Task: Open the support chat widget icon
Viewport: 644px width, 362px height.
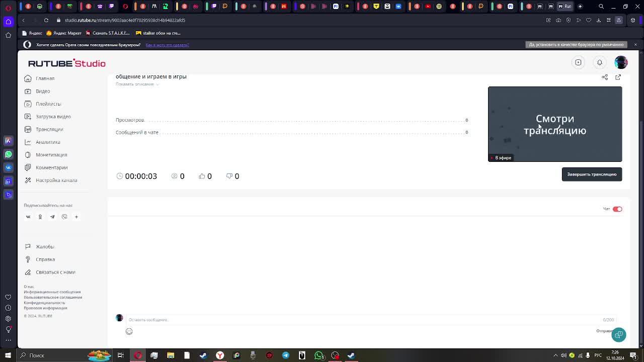Action: tap(619, 335)
